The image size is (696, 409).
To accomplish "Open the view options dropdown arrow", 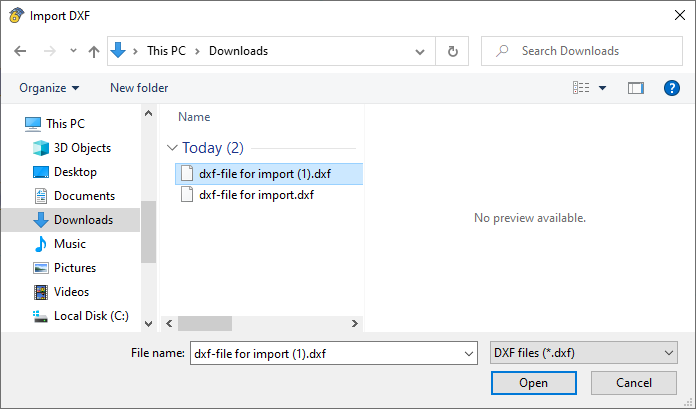I will pyautogui.click(x=603, y=88).
